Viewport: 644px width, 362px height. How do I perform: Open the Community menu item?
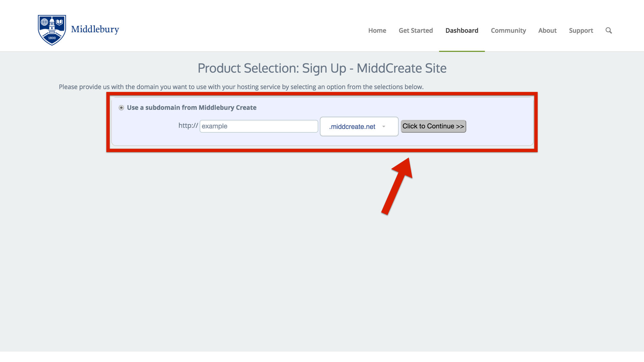508,31
